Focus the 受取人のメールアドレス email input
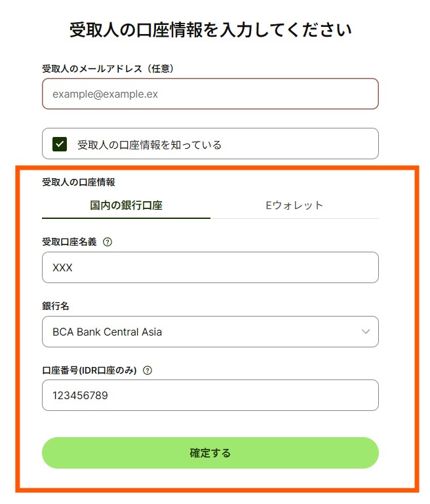The height and width of the screenshot is (504, 430). pyautogui.click(x=210, y=94)
